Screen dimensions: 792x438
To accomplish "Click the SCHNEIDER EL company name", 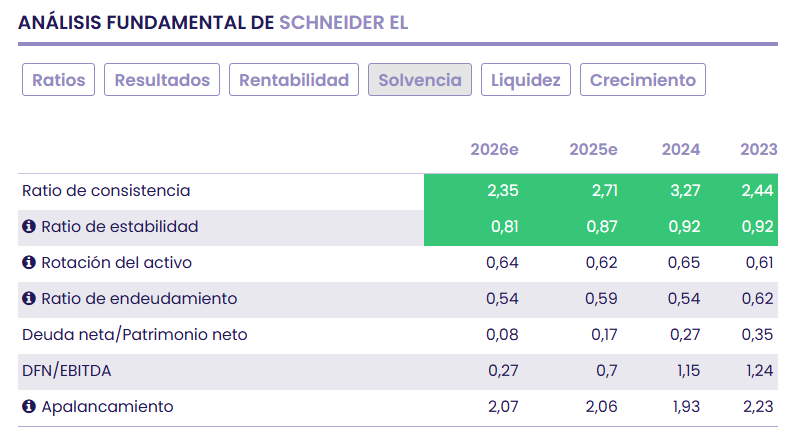I will pos(343,22).
